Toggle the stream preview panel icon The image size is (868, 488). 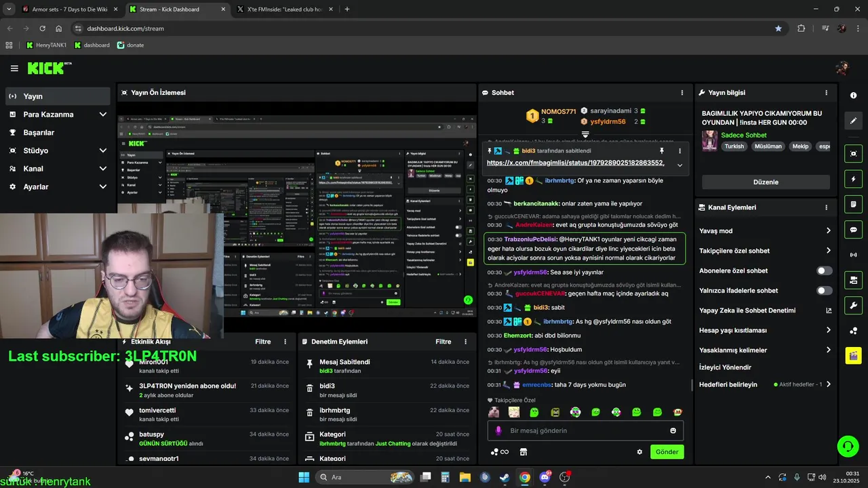(854, 154)
